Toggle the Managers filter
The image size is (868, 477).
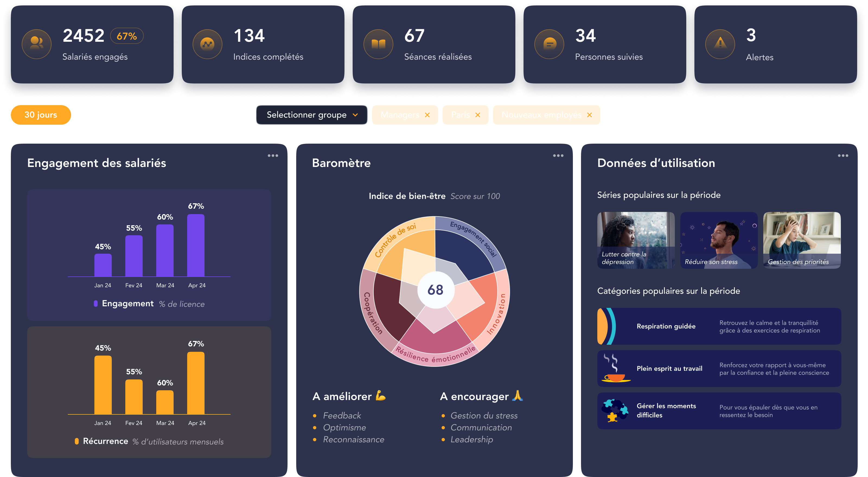[405, 115]
